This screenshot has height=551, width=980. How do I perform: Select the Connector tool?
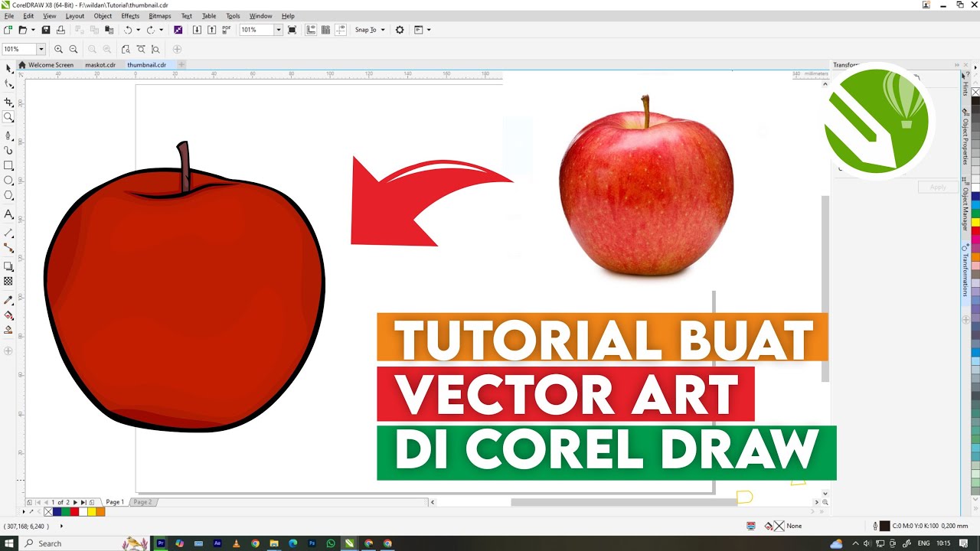[x=8, y=248]
